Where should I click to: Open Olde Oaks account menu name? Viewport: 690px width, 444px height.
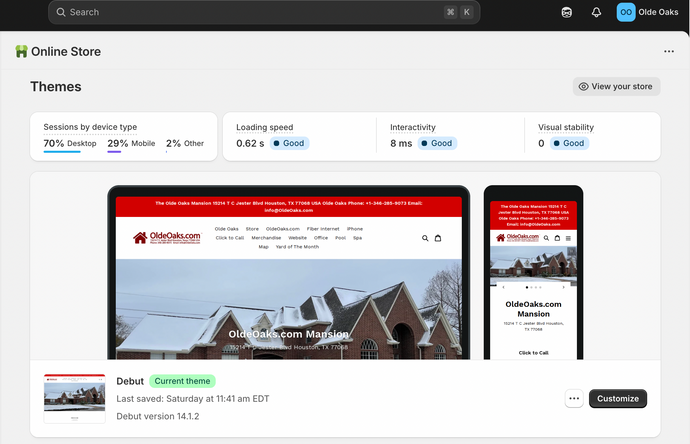click(658, 12)
